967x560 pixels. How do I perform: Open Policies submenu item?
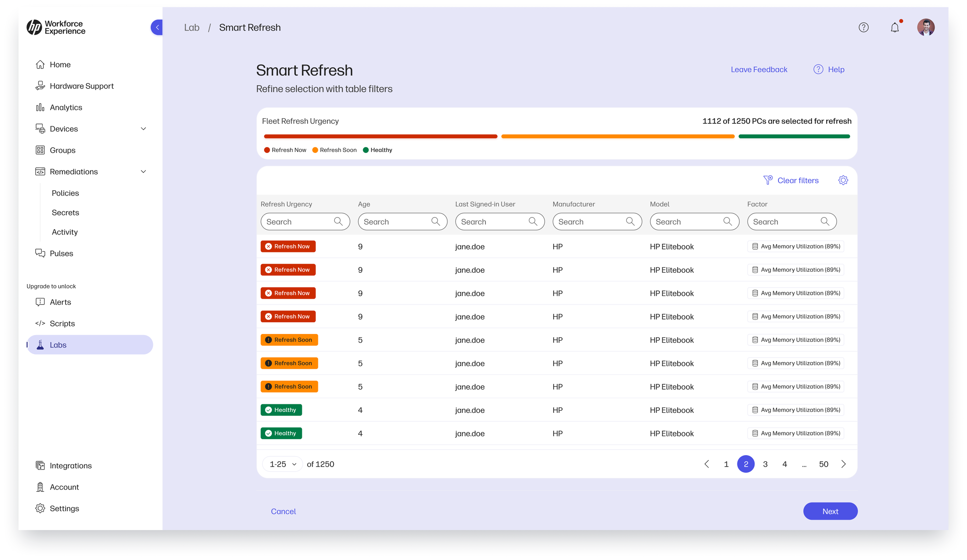click(x=65, y=193)
